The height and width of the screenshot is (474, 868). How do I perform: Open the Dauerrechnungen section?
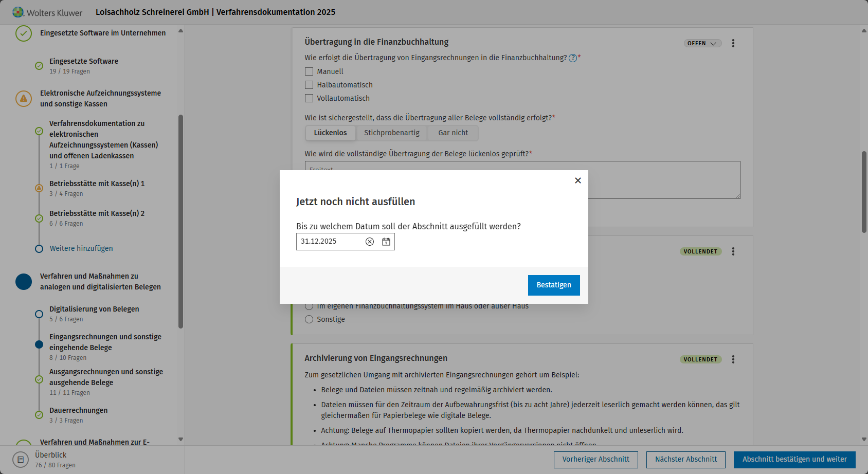pos(79,415)
